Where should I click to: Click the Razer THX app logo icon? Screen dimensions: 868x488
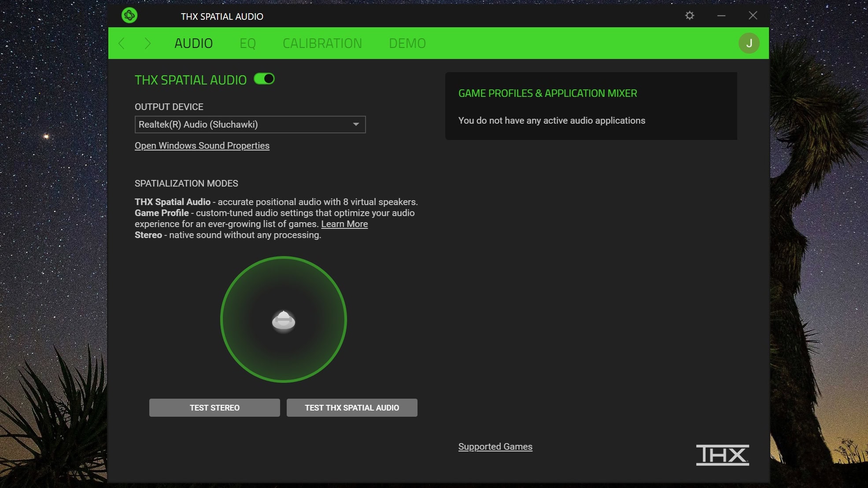129,15
